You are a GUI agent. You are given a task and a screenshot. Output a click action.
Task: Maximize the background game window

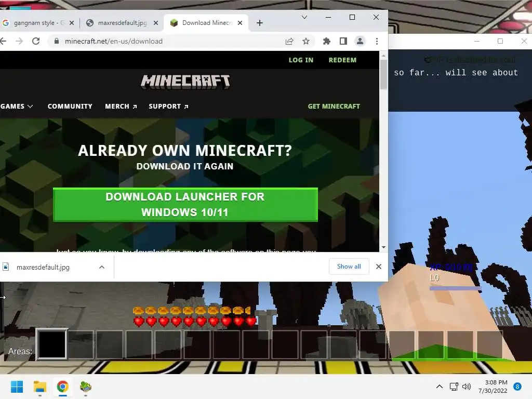point(500,41)
